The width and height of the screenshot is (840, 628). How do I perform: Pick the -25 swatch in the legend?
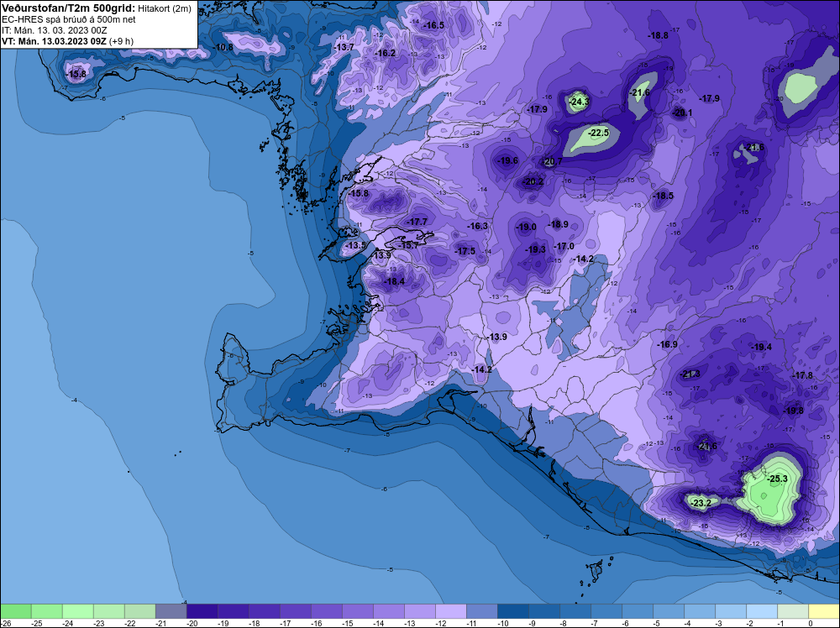(46, 611)
